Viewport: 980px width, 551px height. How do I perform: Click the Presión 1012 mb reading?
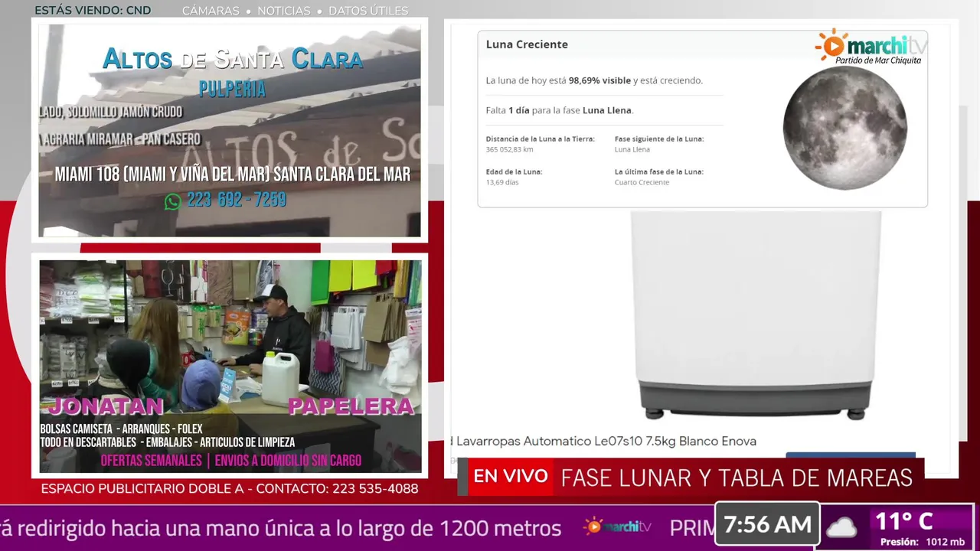[923, 542]
